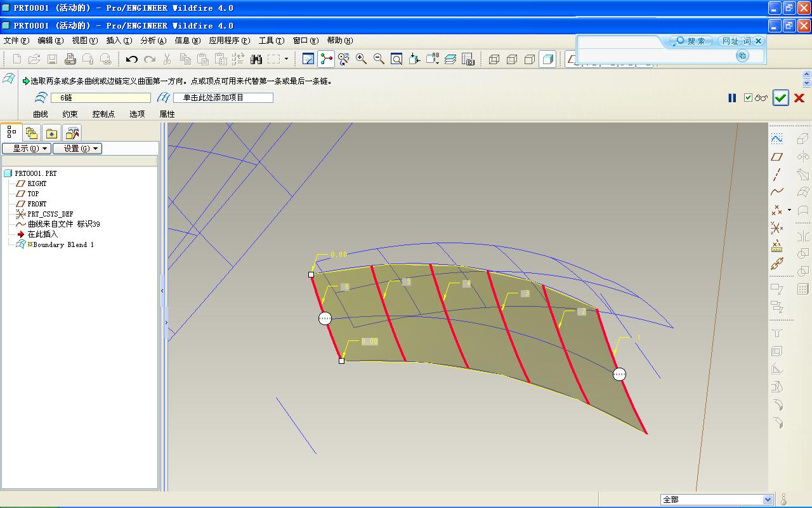This screenshot has height=508, width=812.
Task: Select Shading display style
Action: click(x=547, y=59)
